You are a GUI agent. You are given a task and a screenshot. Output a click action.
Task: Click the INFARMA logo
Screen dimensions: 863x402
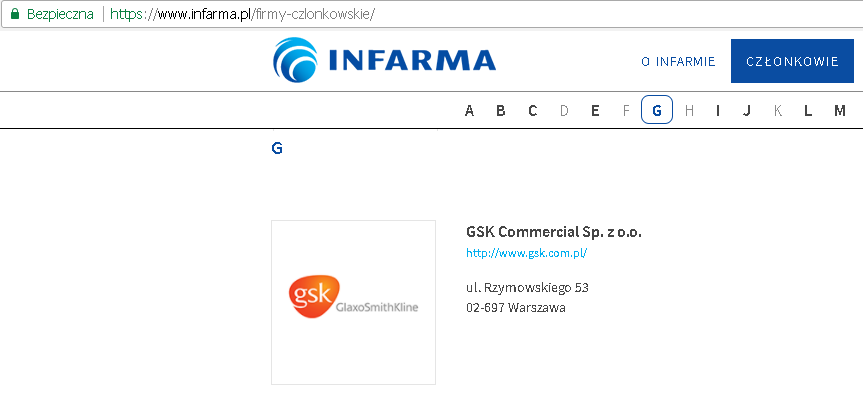point(384,58)
